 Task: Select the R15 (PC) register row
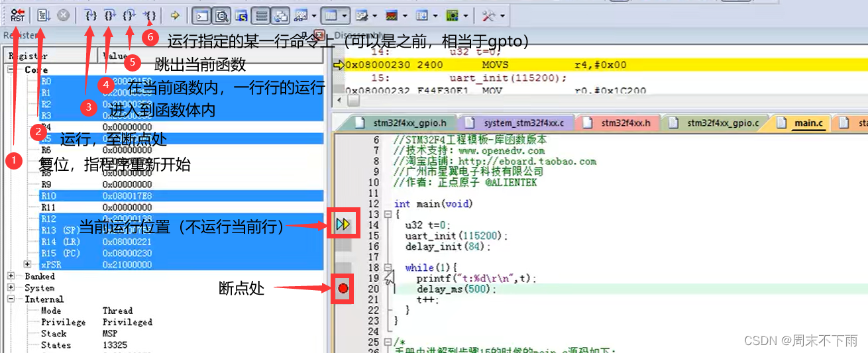182,253
